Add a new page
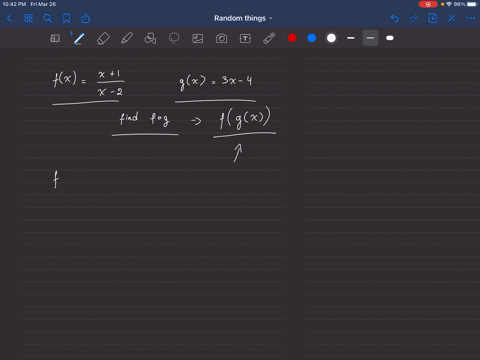Screen dimensions: 480x360 (x=432, y=18)
